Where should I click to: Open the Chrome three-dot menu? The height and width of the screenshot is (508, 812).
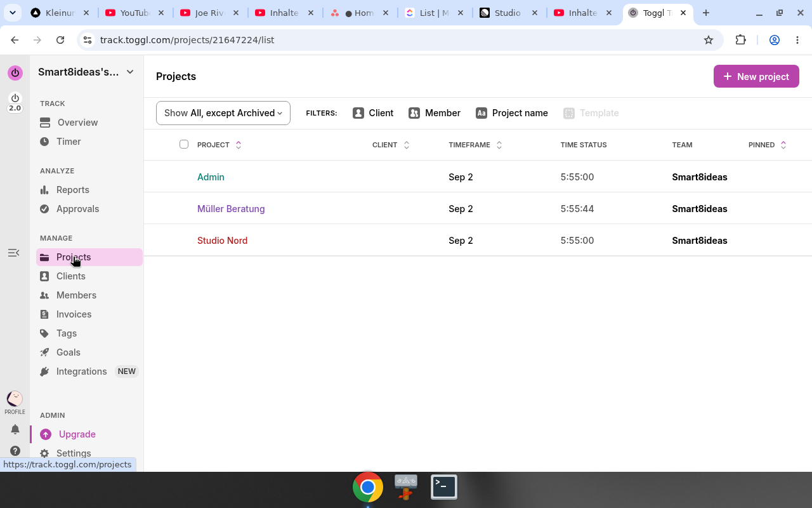pyautogui.click(x=797, y=40)
